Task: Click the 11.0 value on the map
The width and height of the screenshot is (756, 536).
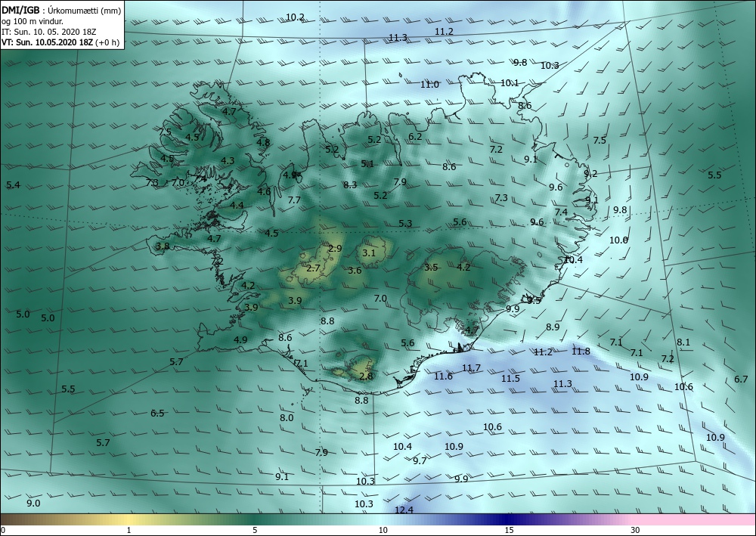Action: click(x=429, y=85)
